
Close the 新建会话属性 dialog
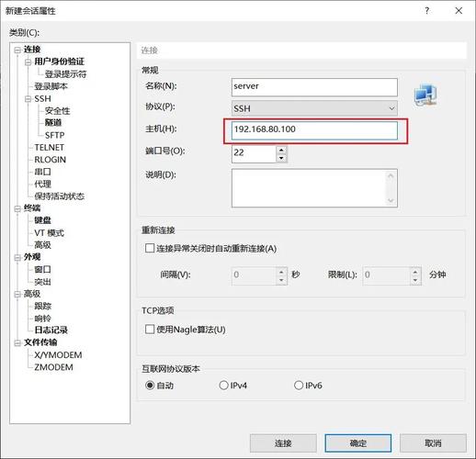(x=459, y=11)
